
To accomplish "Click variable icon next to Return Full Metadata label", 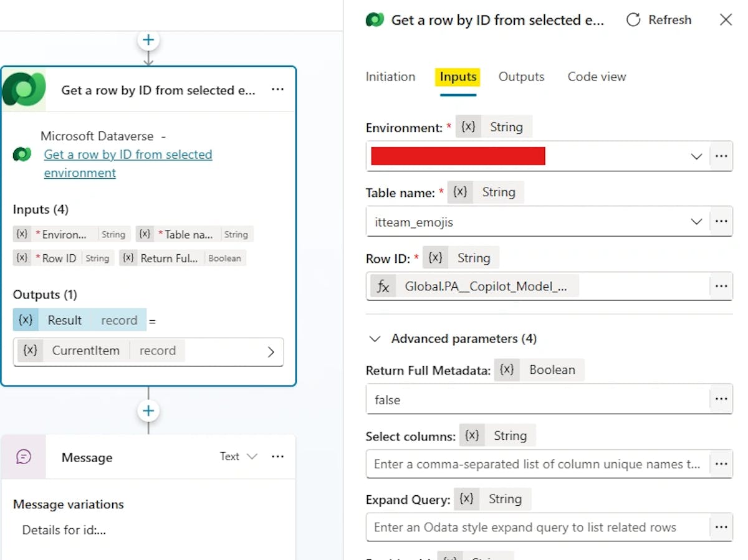I will coord(507,369).
